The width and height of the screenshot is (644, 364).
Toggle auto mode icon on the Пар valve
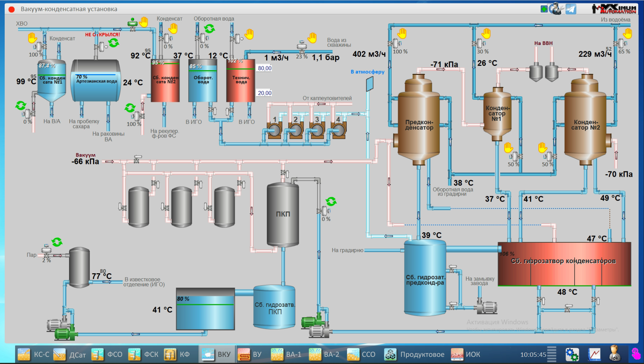coord(57,242)
